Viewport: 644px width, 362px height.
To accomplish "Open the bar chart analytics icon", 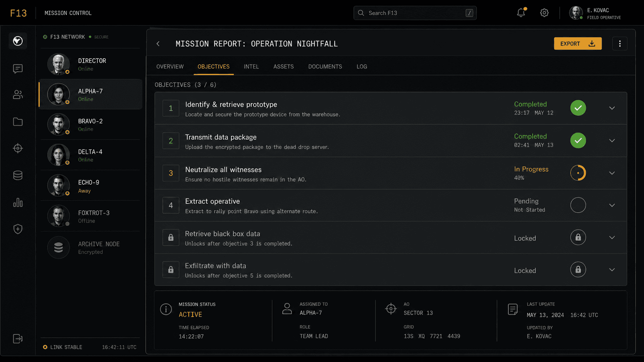I will click(x=18, y=202).
